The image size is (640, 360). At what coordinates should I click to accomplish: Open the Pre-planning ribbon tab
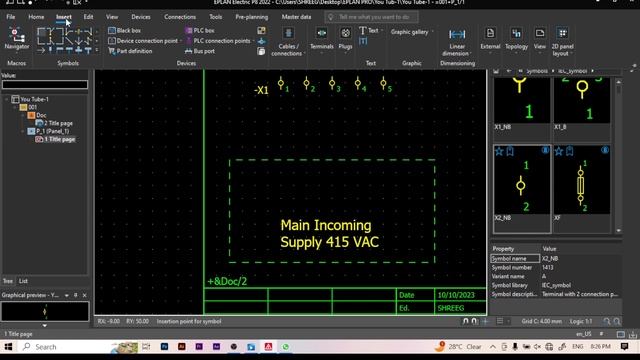click(251, 17)
